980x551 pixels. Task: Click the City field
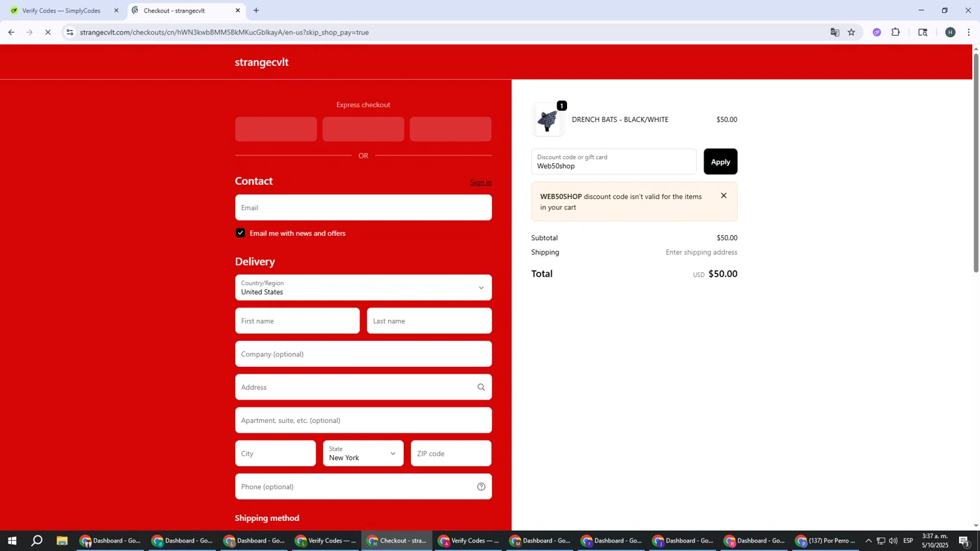[275, 454]
